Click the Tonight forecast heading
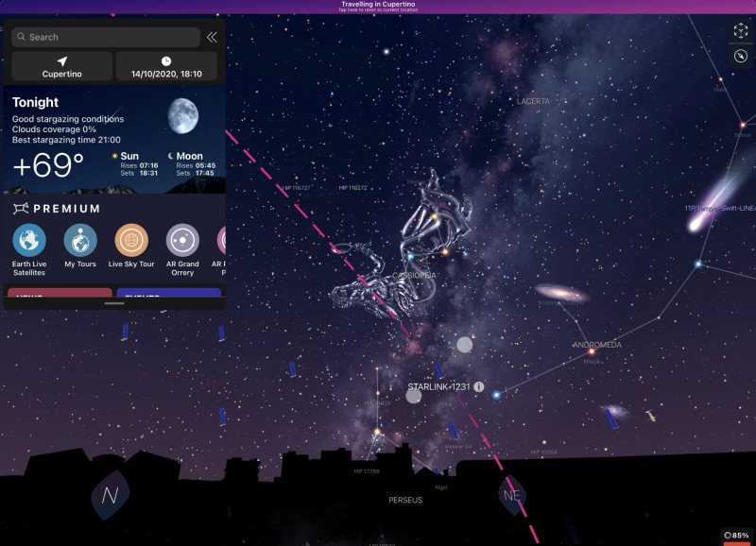This screenshot has width=756, height=546. (x=35, y=102)
